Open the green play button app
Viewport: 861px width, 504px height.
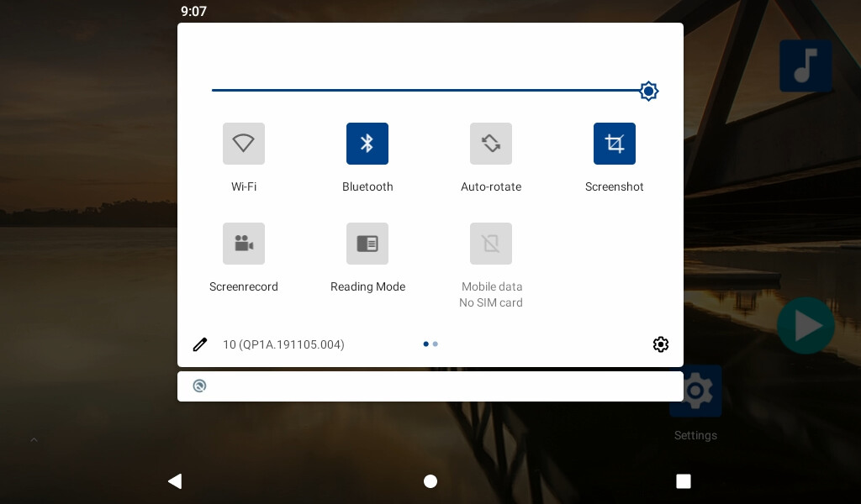click(x=806, y=325)
